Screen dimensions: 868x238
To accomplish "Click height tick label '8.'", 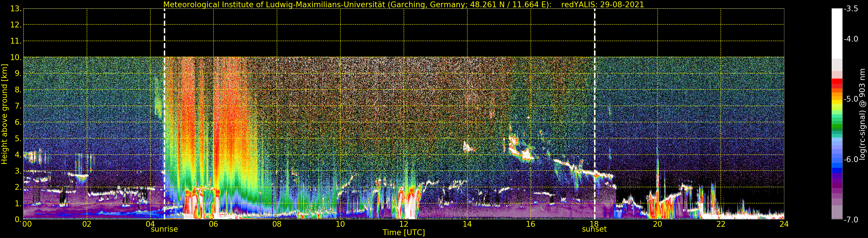I will (18, 90).
